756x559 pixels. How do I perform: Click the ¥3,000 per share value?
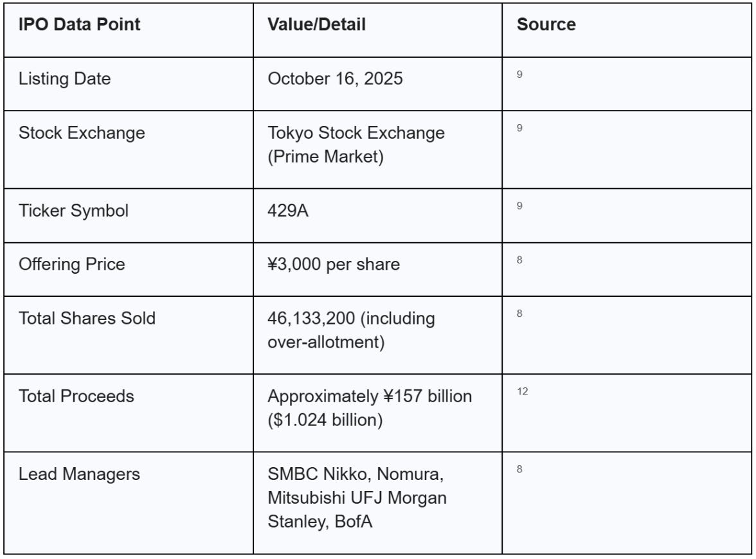click(x=334, y=264)
